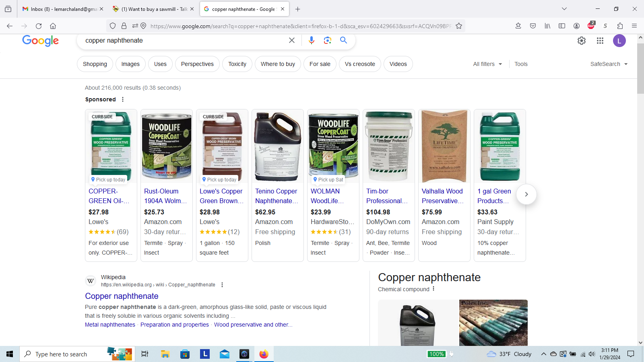Go to Firefox home page icon

coord(53,26)
